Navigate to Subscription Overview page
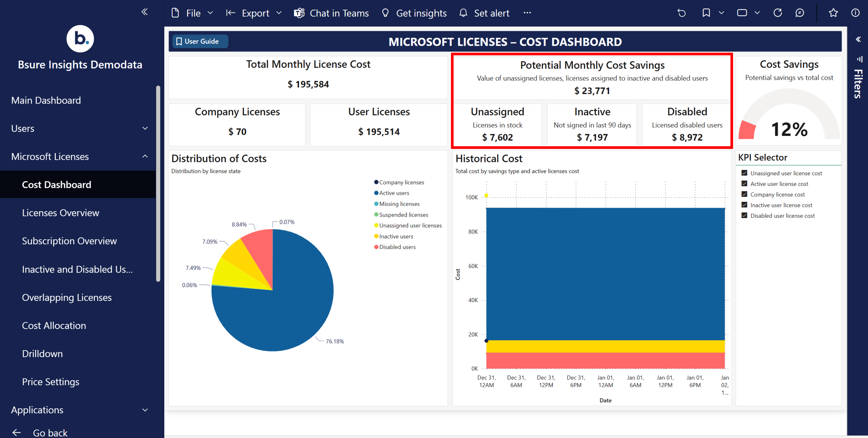This screenshot has width=868, height=438. pyautogui.click(x=69, y=241)
